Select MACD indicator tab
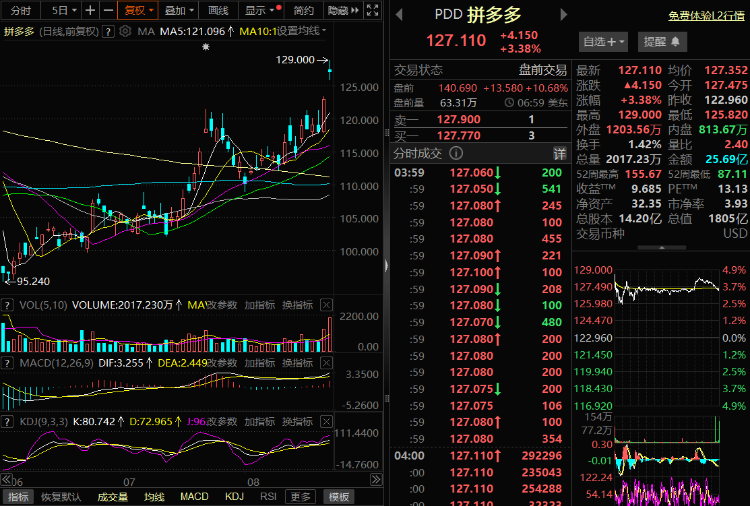The image size is (750, 506). [x=194, y=497]
